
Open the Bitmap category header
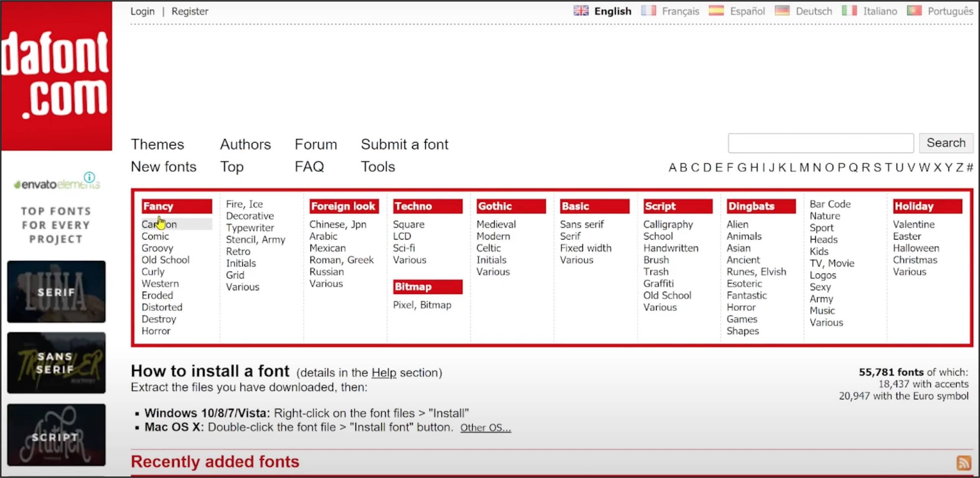428,286
